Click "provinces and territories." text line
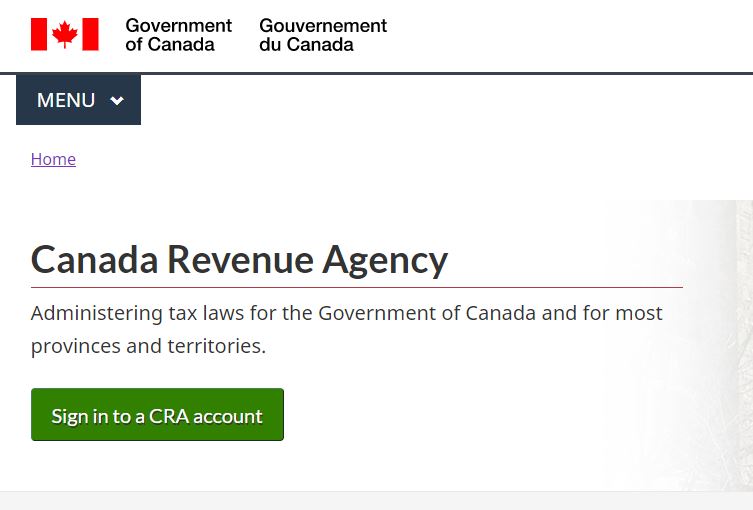This screenshot has width=753, height=510. pyautogui.click(x=148, y=347)
